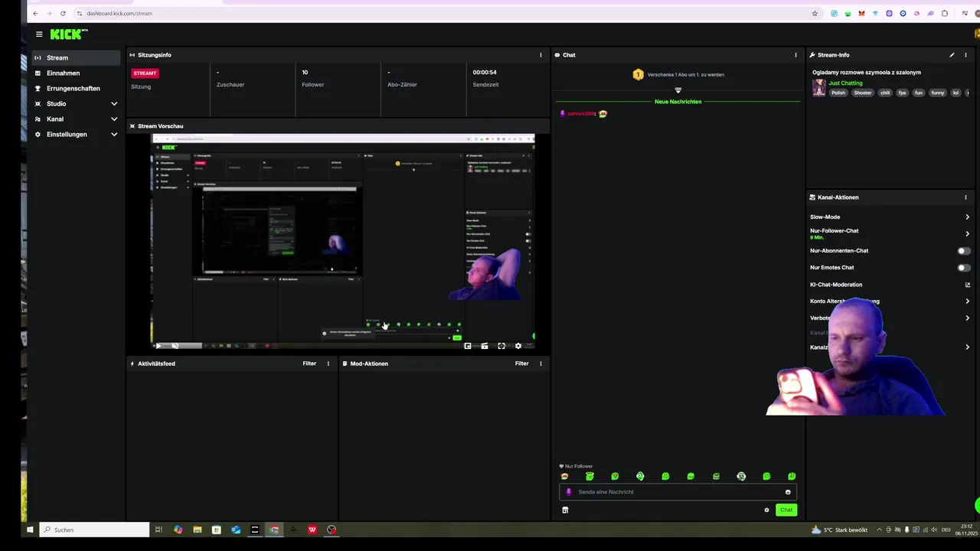The width and height of the screenshot is (980, 551).
Task: Open the Chat panel three-dot menu
Action: click(795, 55)
